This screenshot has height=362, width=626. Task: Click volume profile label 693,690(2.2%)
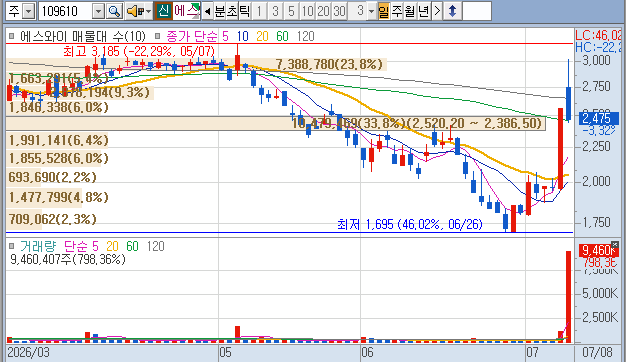(52, 177)
